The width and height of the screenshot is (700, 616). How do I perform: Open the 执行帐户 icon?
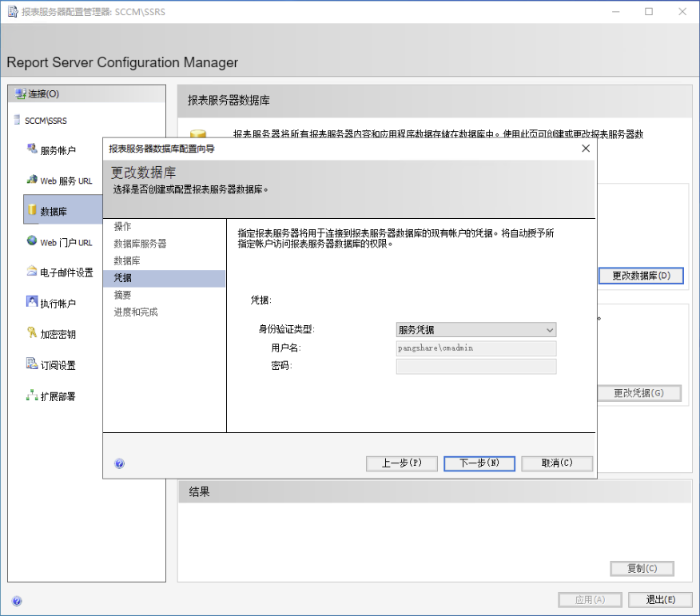(32, 302)
